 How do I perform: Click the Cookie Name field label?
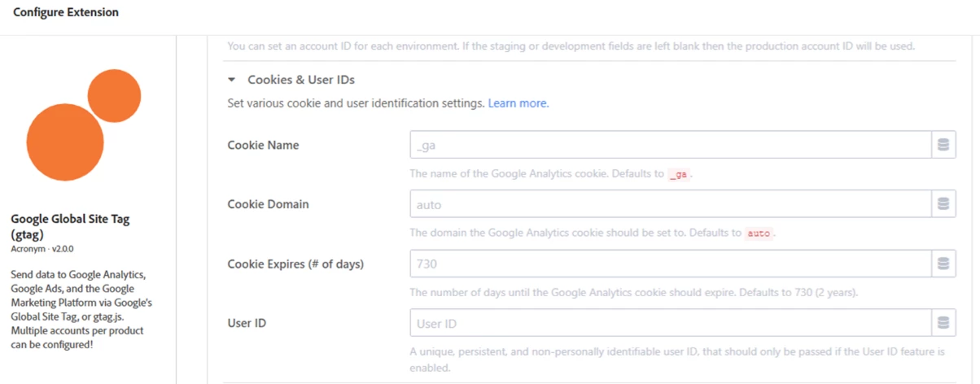pos(263,145)
